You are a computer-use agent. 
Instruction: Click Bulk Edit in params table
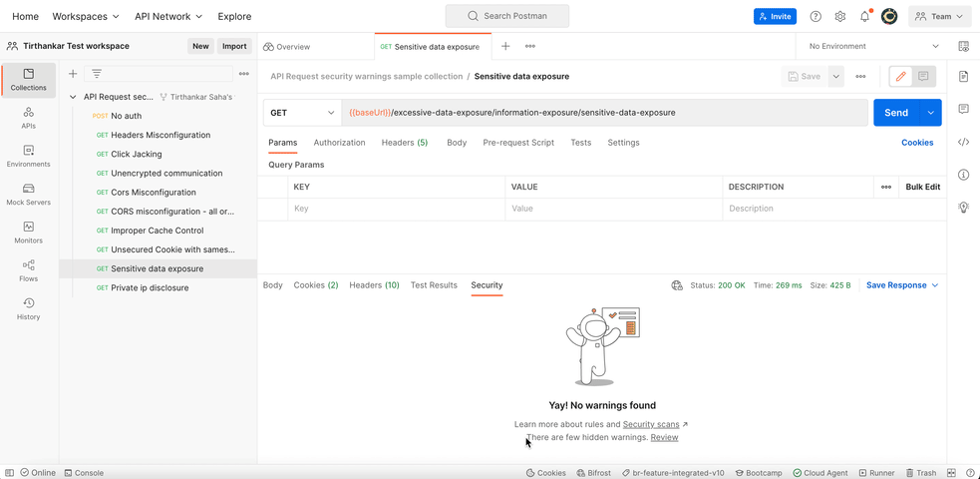click(922, 187)
